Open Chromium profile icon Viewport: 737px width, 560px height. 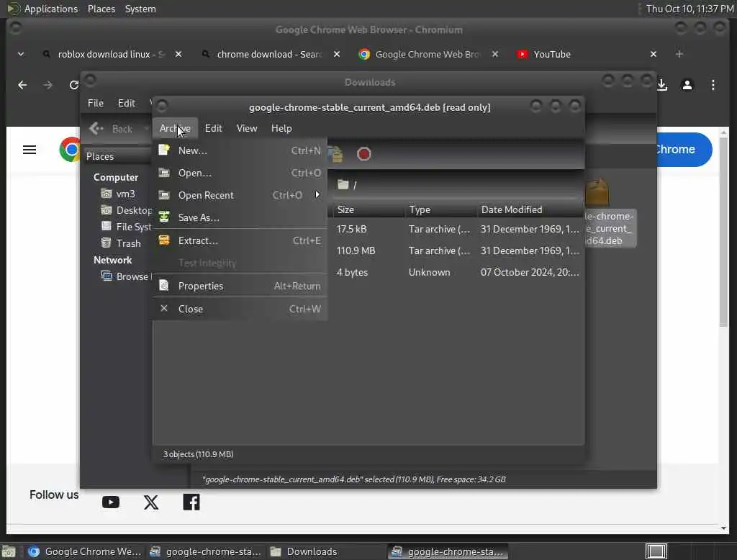687,85
